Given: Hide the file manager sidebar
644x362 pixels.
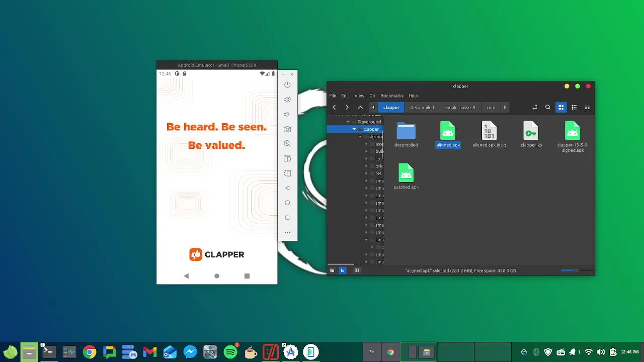Looking at the screenshot, I should coord(357,270).
